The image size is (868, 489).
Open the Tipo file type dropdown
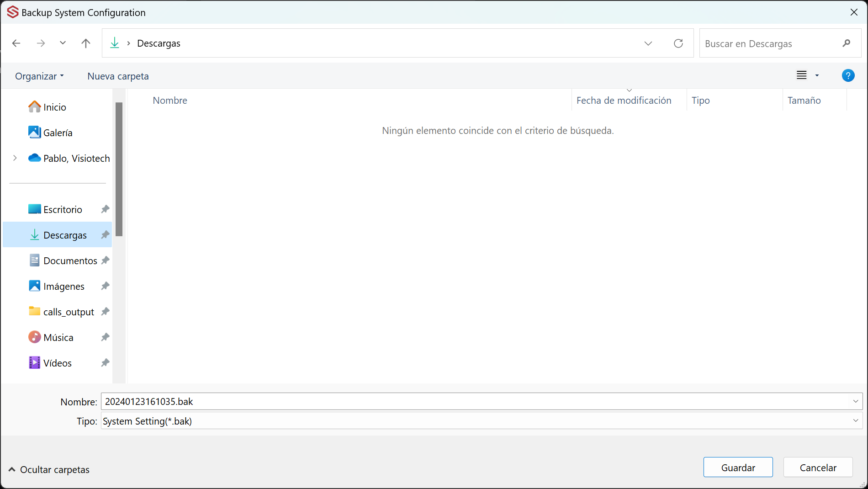(855, 420)
